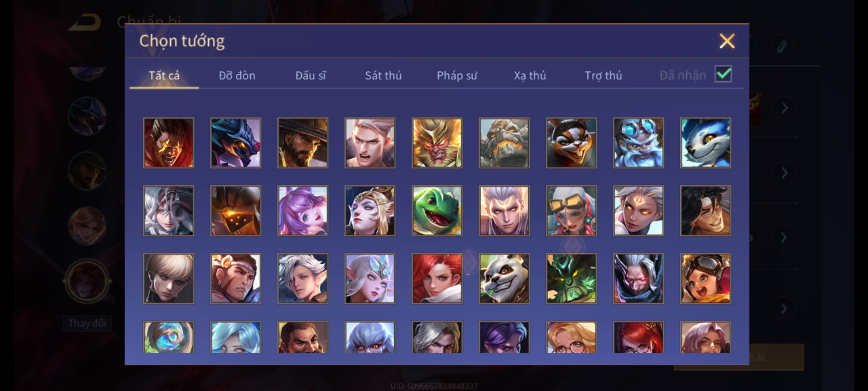The height and width of the screenshot is (391, 868).
Task: Go back using the return arrow
Action: 85,22
